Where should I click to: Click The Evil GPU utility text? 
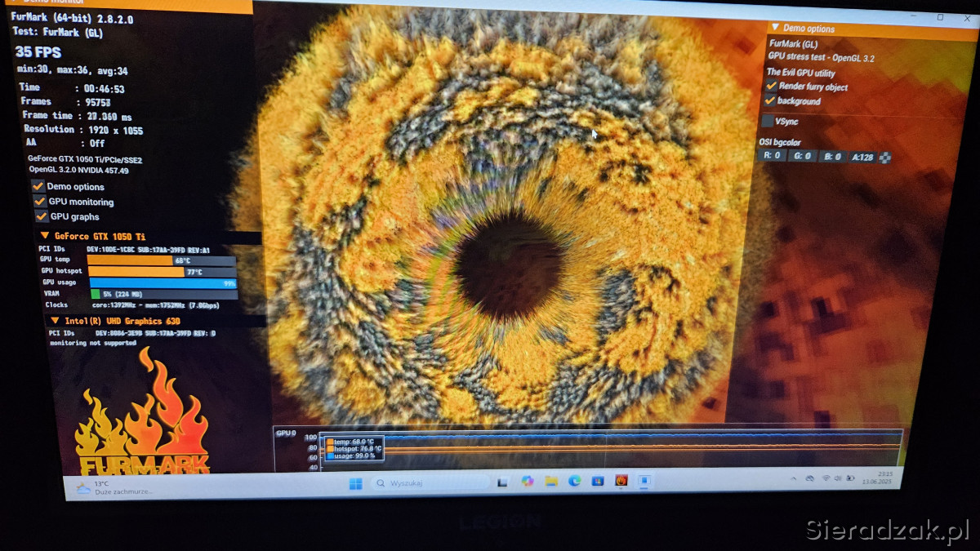pyautogui.click(x=800, y=73)
